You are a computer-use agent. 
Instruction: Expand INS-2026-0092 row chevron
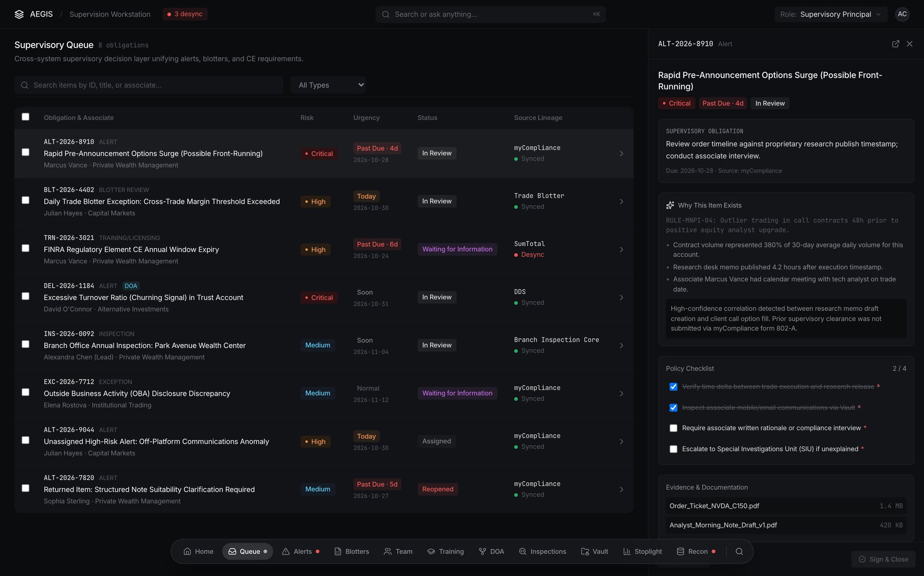pos(621,346)
